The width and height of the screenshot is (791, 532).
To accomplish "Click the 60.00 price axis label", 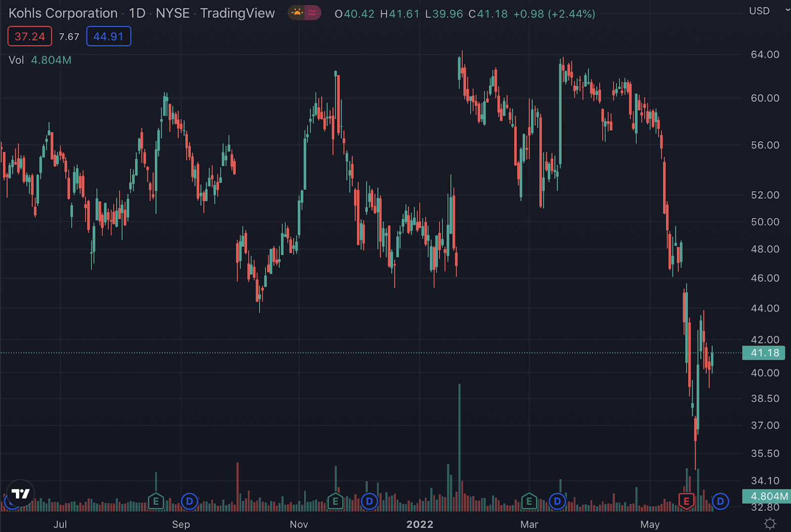I will point(765,98).
